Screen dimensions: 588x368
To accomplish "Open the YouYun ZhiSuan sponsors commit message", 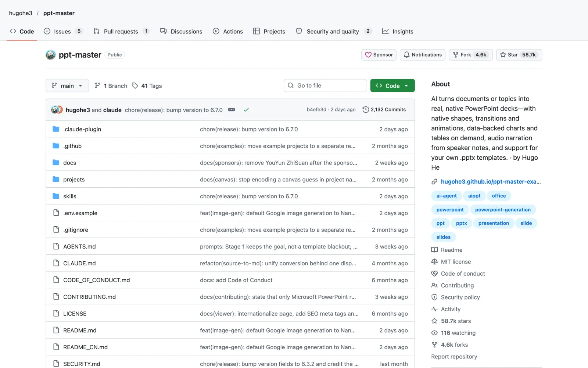I will coord(279,163).
